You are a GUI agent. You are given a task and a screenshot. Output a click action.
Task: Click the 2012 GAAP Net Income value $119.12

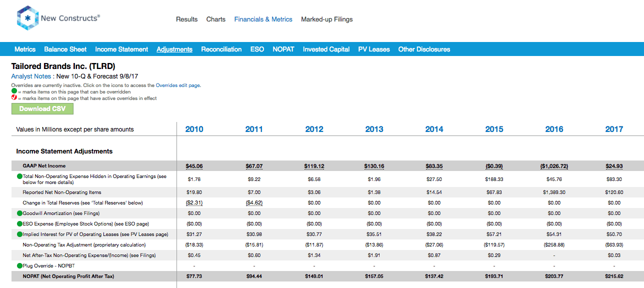pos(314,166)
